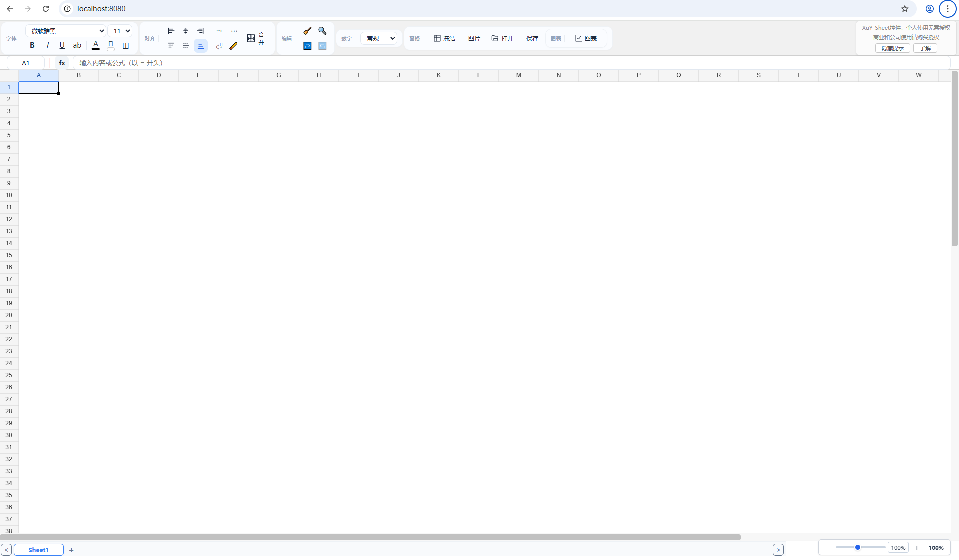The image size is (959, 560).
Task: Align cell text to the left
Action: click(x=171, y=31)
